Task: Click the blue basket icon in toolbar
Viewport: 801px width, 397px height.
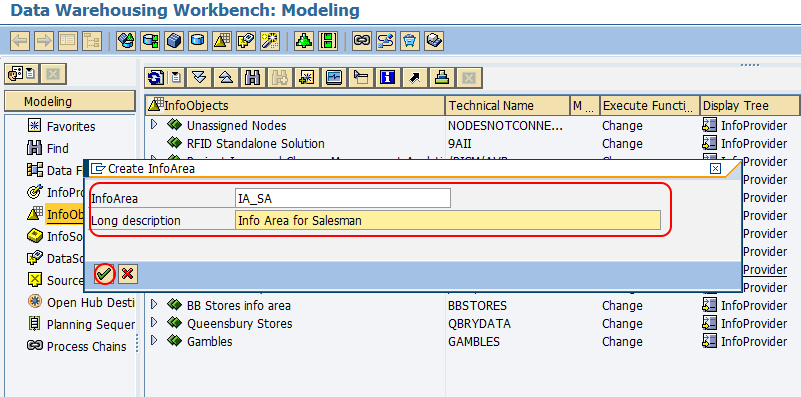Action: point(410,40)
